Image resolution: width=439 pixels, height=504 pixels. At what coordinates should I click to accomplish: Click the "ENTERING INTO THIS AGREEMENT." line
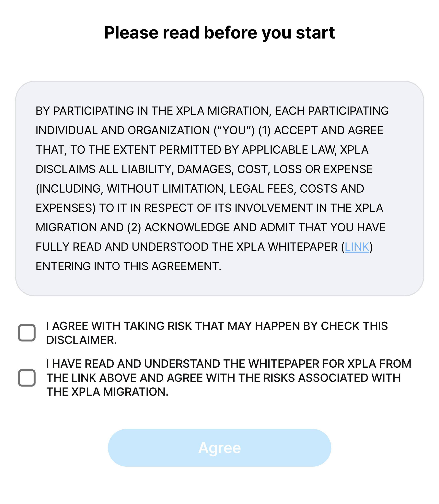(128, 266)
